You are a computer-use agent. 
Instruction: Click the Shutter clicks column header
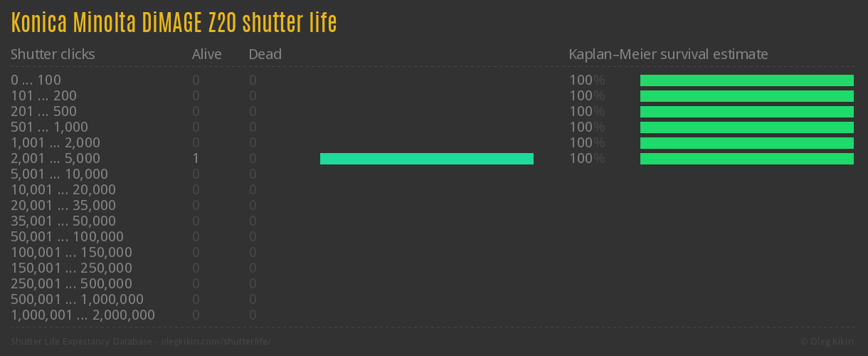[53, 54]
